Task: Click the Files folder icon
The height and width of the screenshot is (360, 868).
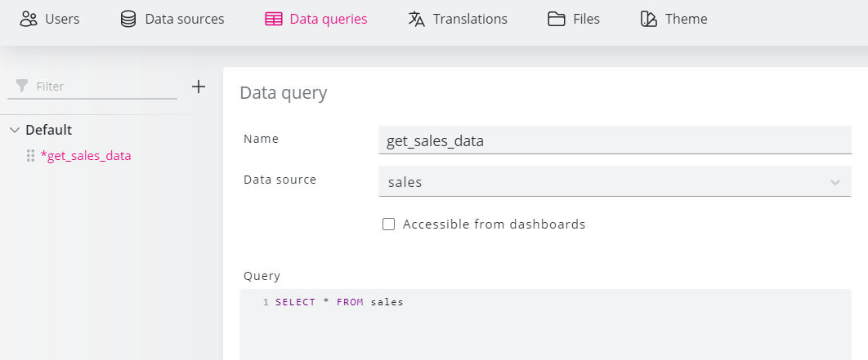Action: click(x=557, y=20)
